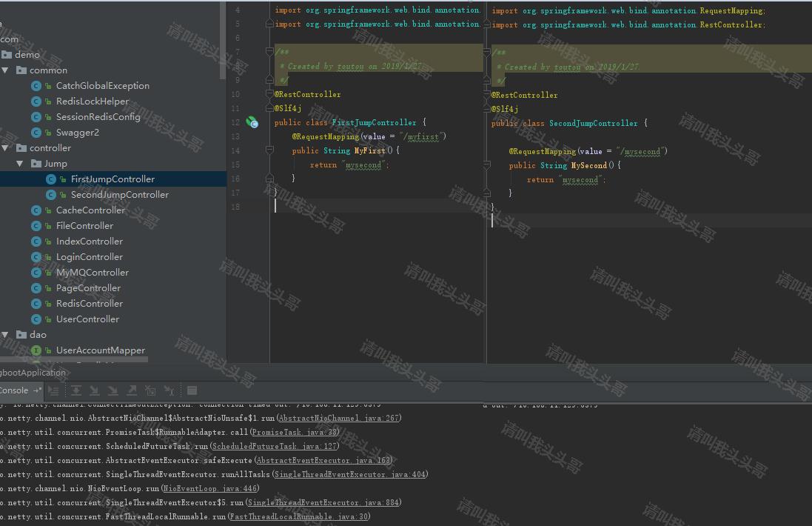Click the Jump package folder icon

click(x=36, y=163)
